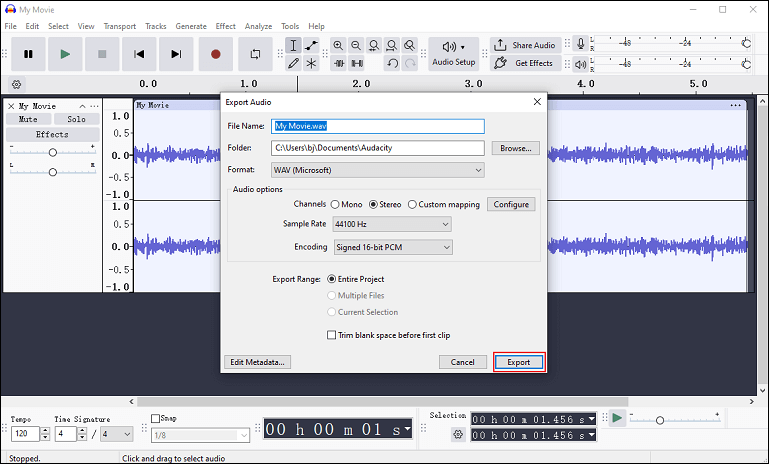Click Fit project to width zoom icon
This screenshot has width=769, height=464.
[391, 46]
